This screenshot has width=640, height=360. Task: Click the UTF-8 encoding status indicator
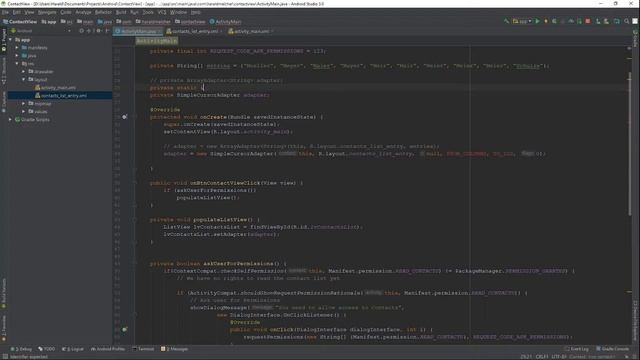[x=558, y=357]
